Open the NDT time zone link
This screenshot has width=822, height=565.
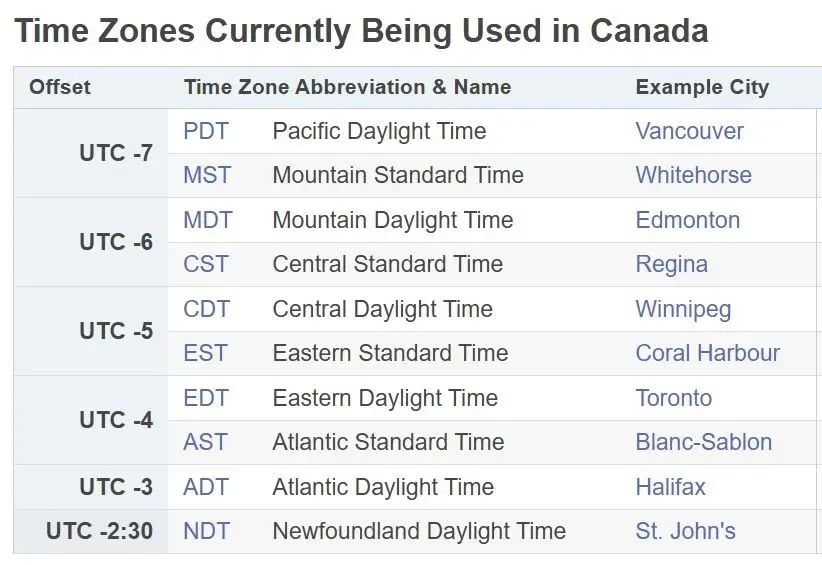click(206, 531)
